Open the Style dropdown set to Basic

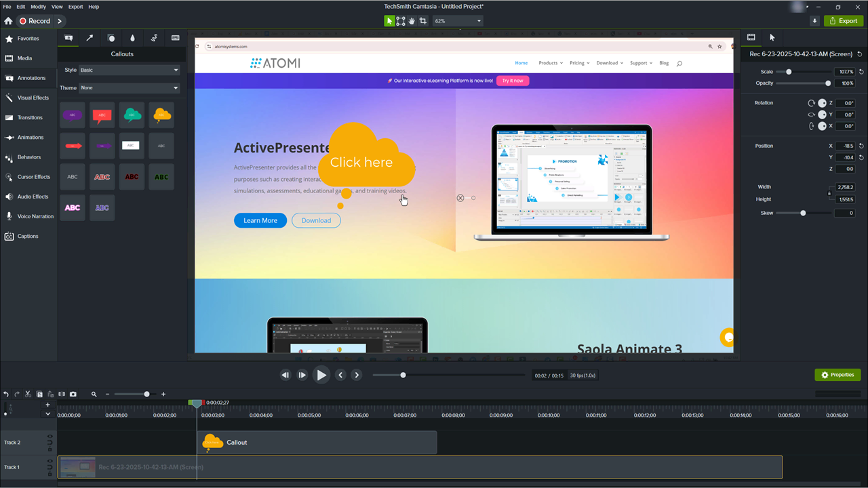pyautogui.click(x=129, y=70)
